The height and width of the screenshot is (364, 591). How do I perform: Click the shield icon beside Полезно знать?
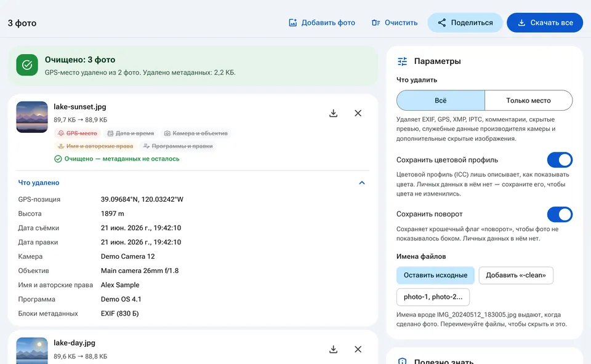[x=402, y=362]
